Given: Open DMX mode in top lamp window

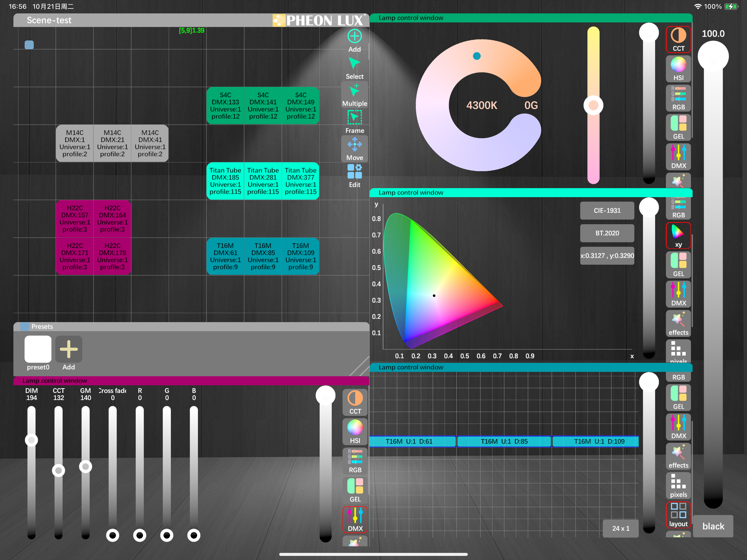Looking at the screenshot, I should coord(678,157).
